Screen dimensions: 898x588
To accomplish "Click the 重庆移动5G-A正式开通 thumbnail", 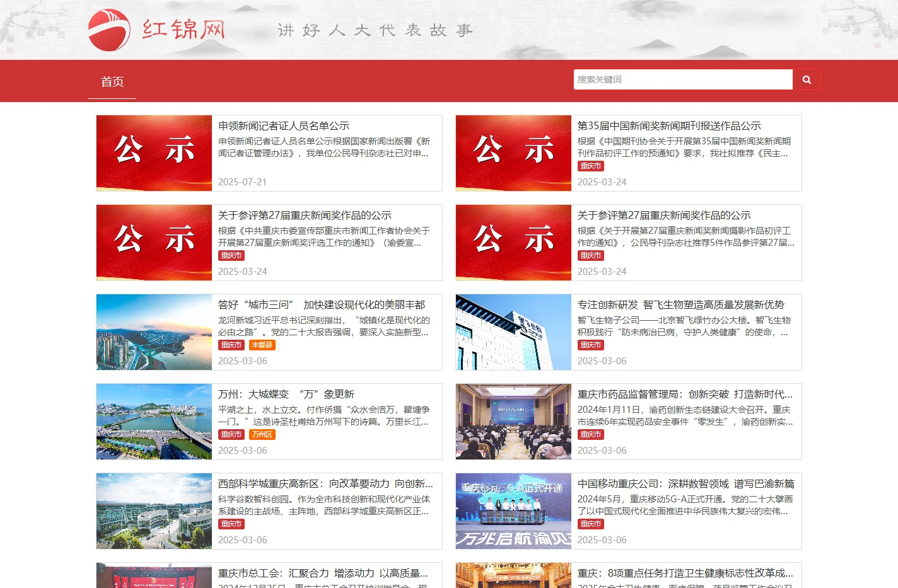I will pyautogui.click(x=513, y=511).
